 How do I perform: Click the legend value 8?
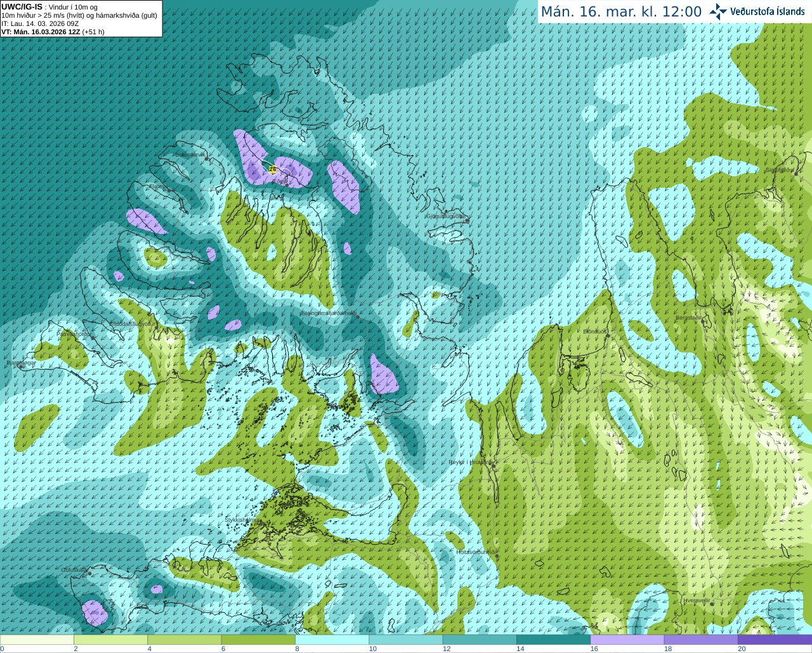point(297,649)
